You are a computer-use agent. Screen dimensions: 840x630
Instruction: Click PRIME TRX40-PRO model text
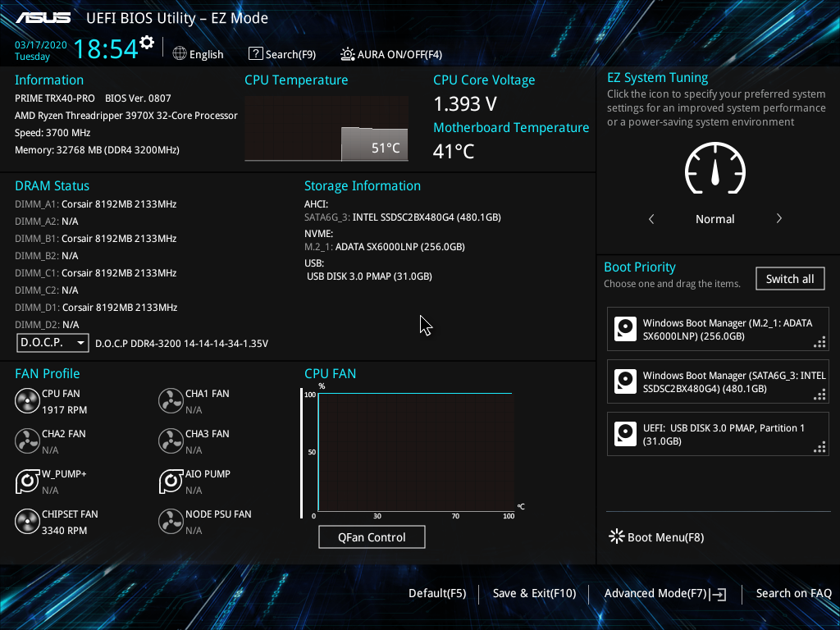point(55,98)
